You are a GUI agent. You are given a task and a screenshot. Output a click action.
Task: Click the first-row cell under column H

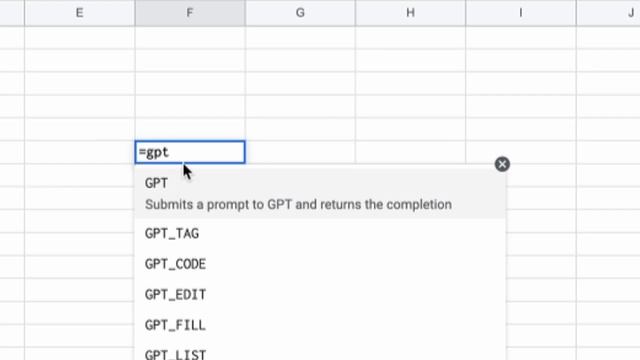point(410,38)
